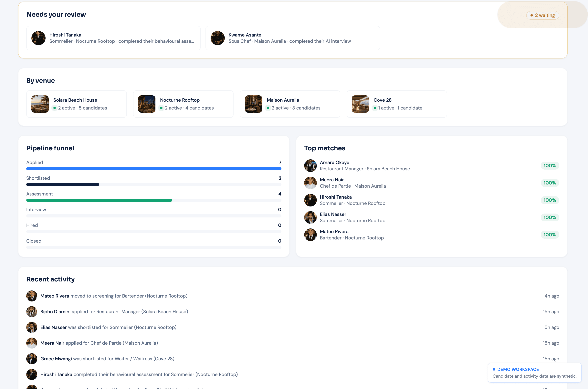Click the Cove 28 thumbnail image
This screenshot has height=389, width=588.
360,104
